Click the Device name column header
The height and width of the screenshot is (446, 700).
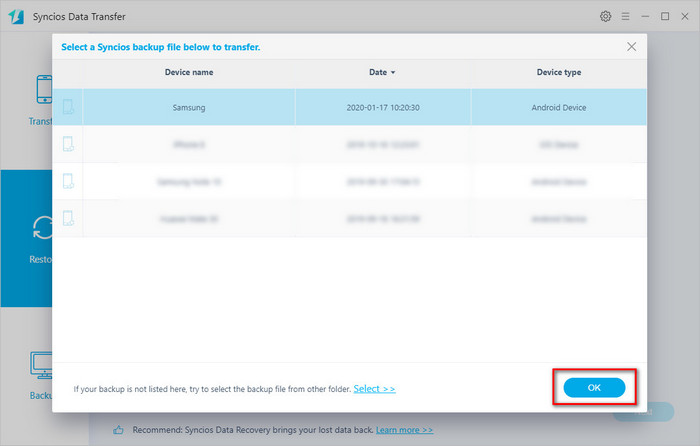tap(189, 72)
